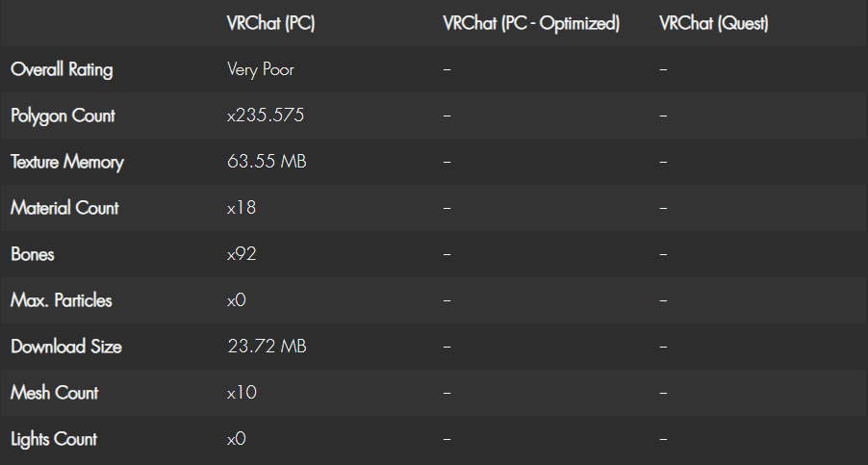Click the VRChat (PC) column header
This screenshot has height=465, width=868.
click(x=270, y=23)
